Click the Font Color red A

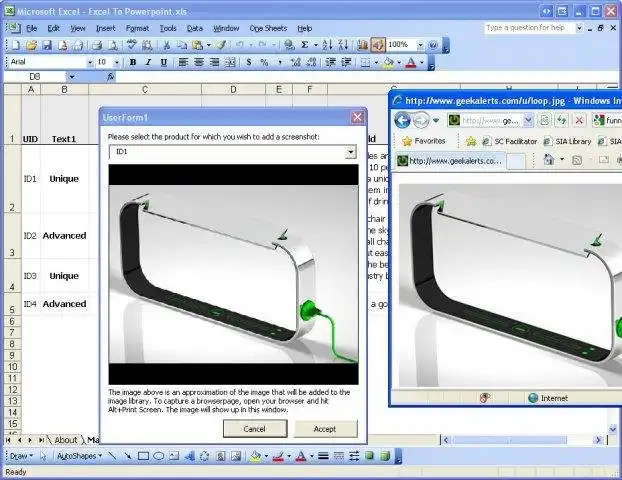tap(411, 62)
